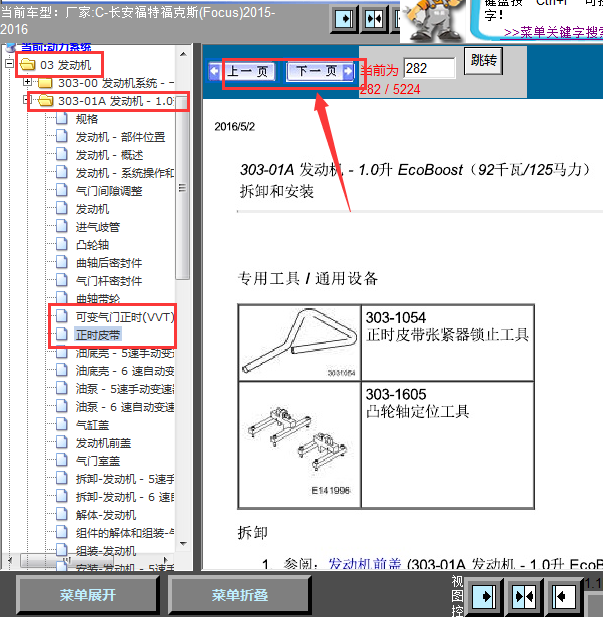
Task: Click 菜单展开 to expand menu
Action: click(x=87, y=595)
